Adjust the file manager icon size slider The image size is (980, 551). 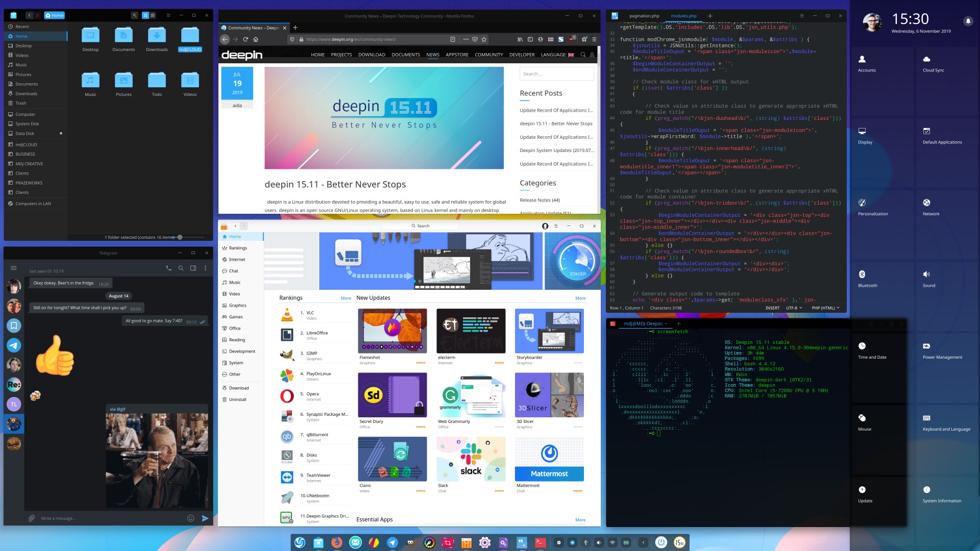click(180, 237)
